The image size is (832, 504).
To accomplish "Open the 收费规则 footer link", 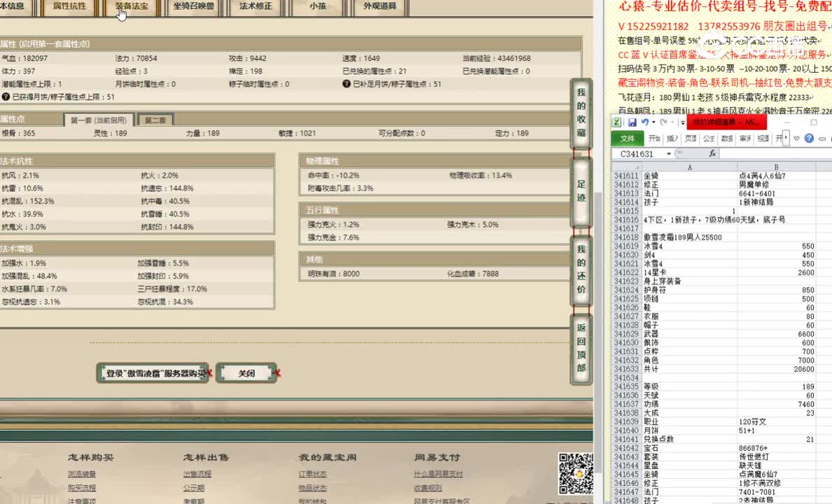I will coord(428,488).
